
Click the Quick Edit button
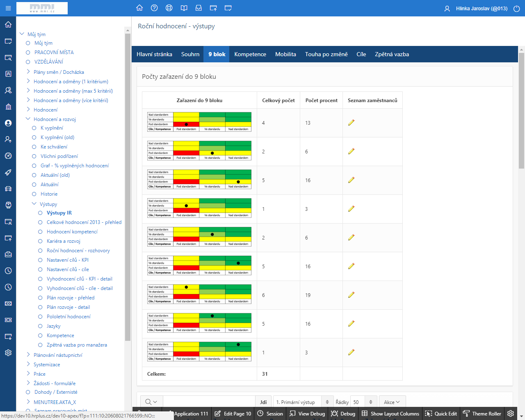[441, 413]
